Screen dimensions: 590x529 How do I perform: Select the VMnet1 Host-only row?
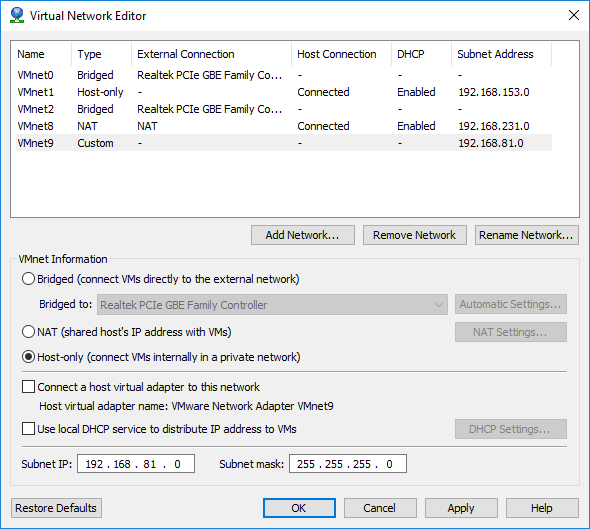pyautogui.click(x=284, y=92)
